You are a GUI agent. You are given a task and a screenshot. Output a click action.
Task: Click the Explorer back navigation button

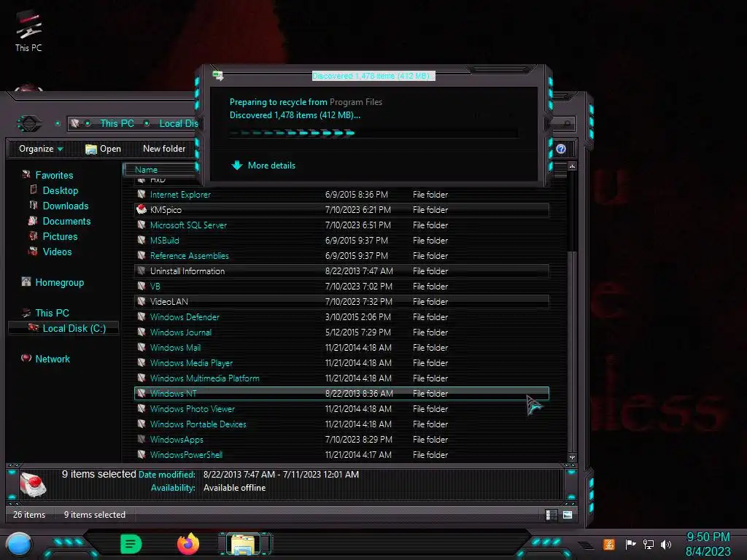pyautogui.click(x=29, y=124)
